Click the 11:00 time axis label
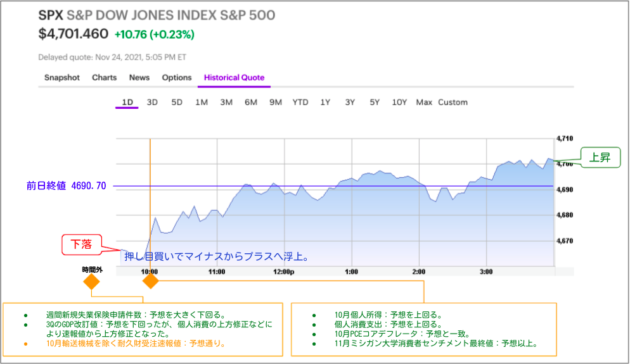The width and height of the screenshot is (630, 364). (x=217, y=272)
